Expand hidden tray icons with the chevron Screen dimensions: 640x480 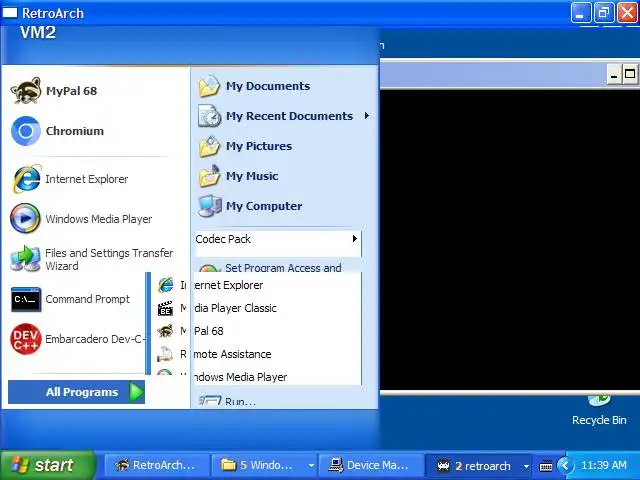[x=565, y=465]
